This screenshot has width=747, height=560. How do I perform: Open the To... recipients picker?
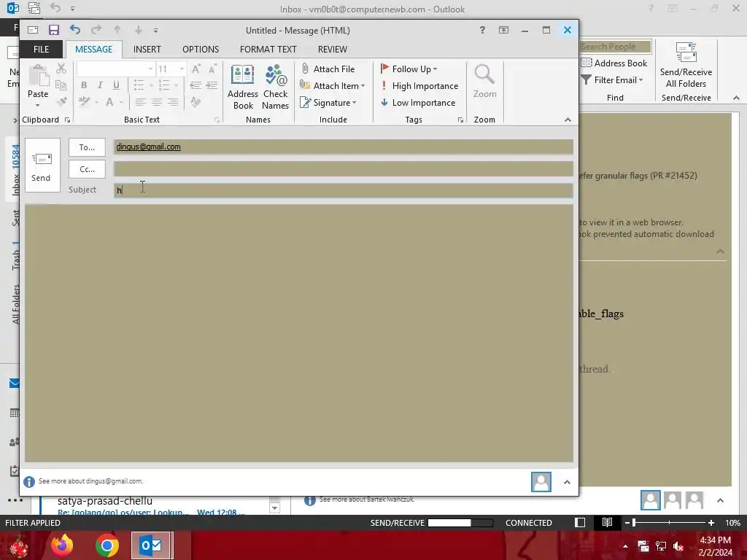coord(87,147)
